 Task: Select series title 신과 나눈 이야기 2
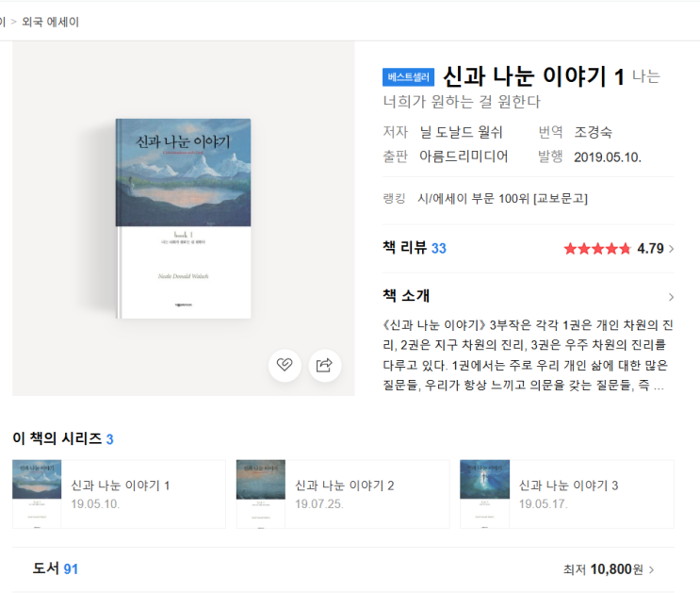click(x=345, y=486)
